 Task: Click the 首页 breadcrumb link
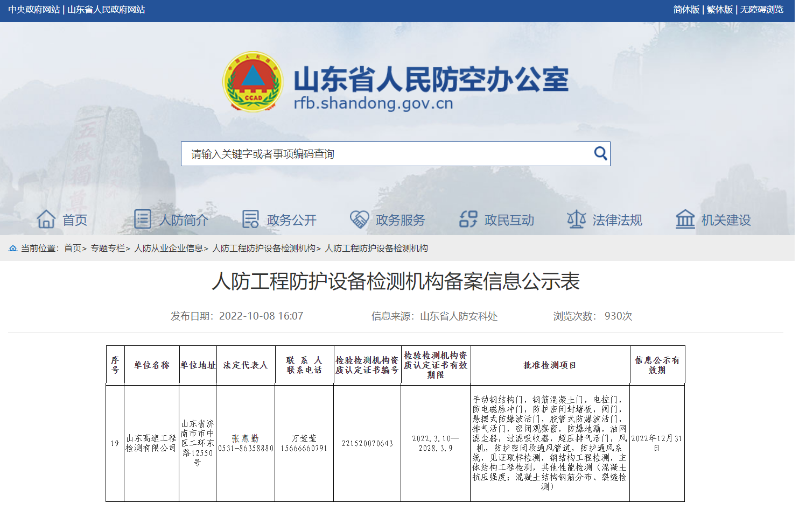point(73,248)
